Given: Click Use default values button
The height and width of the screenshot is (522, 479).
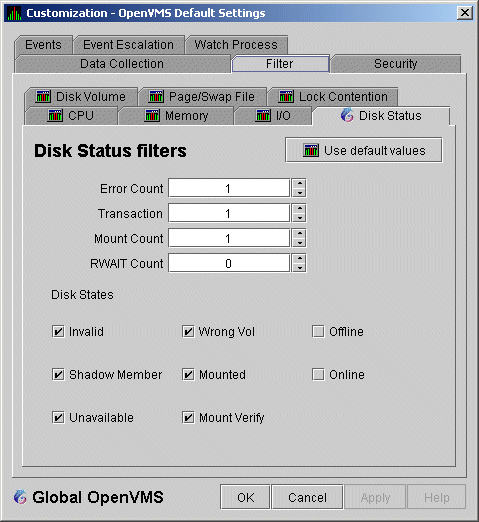Looking at the screenshot, I should pyautogui.click(x=364, y=150).
